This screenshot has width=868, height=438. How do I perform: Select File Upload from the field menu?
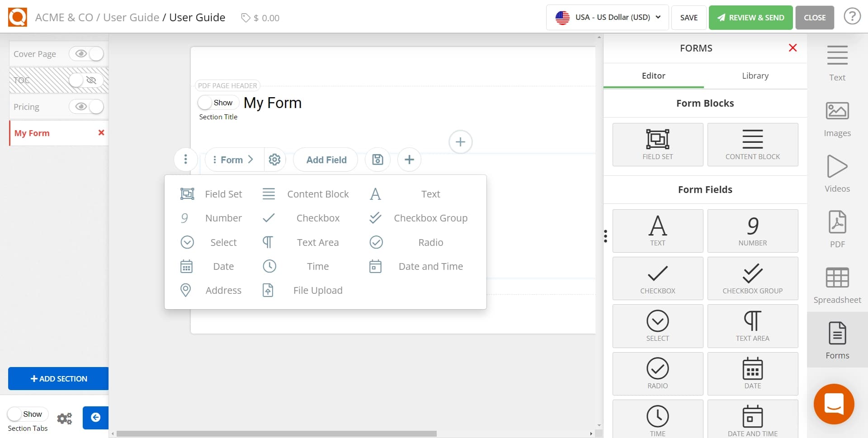[318, 290]
